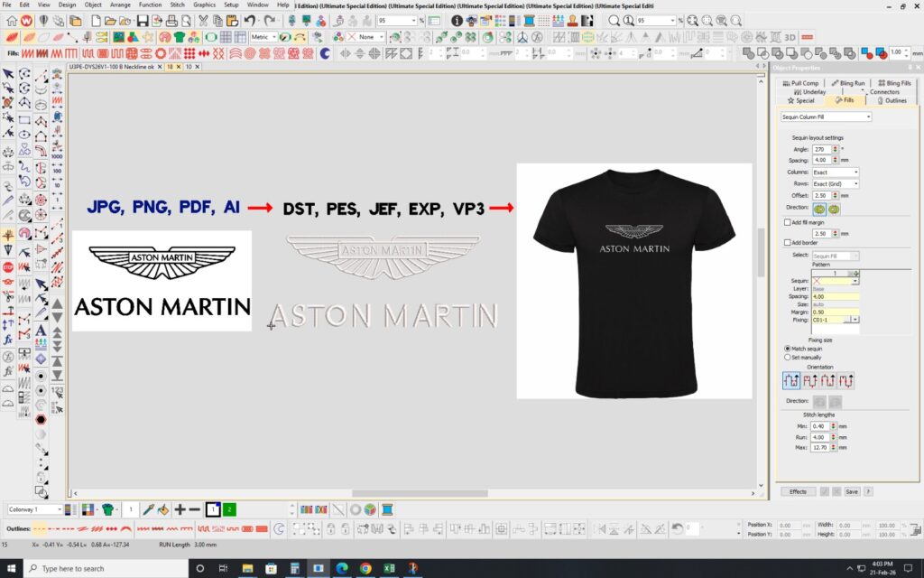Image resolution: width=924 pixels, height=578 pixels.
Task: Switch to the Special tab
Action: click(x=801, y=101)
